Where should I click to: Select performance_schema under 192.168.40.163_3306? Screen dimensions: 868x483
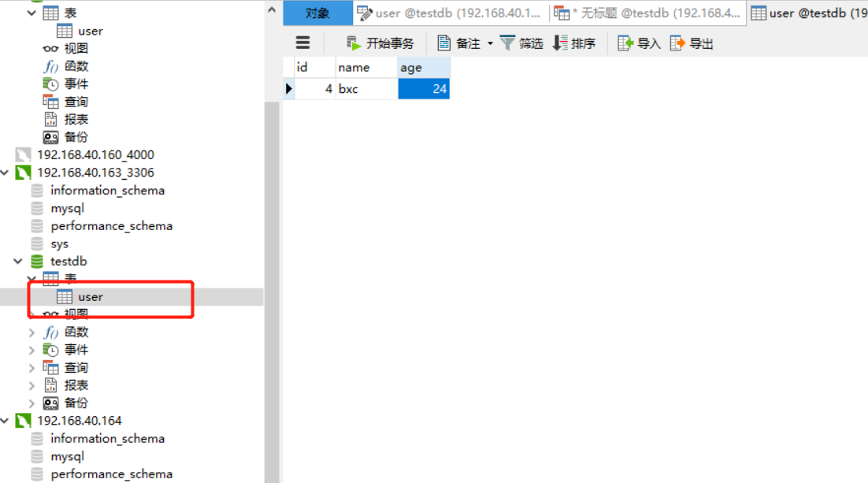pyautogui.click(x=111, y=226)
